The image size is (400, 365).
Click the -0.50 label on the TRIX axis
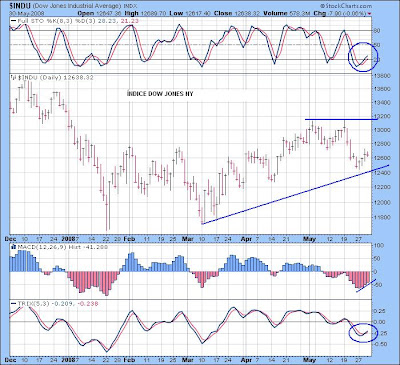(380, 344)
